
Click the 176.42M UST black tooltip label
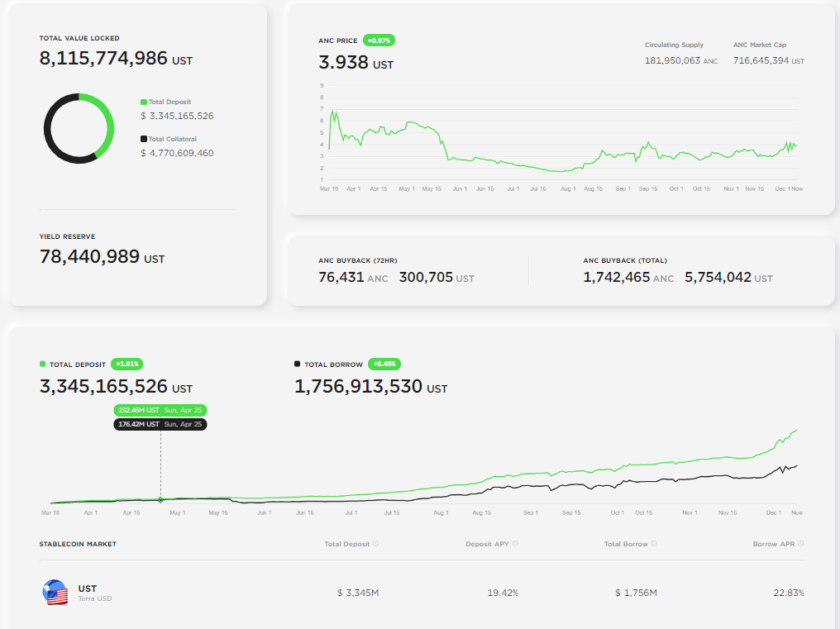click(160, 424)
